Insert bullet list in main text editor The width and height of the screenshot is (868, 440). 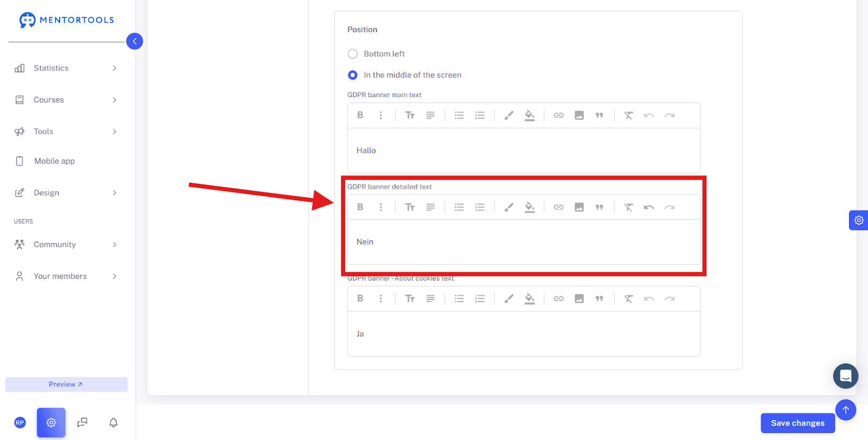(x=459, y=115)
